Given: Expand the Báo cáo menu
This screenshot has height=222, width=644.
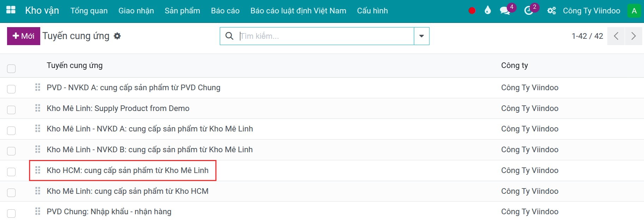Looking at the screenshot, I should point(225,11).
